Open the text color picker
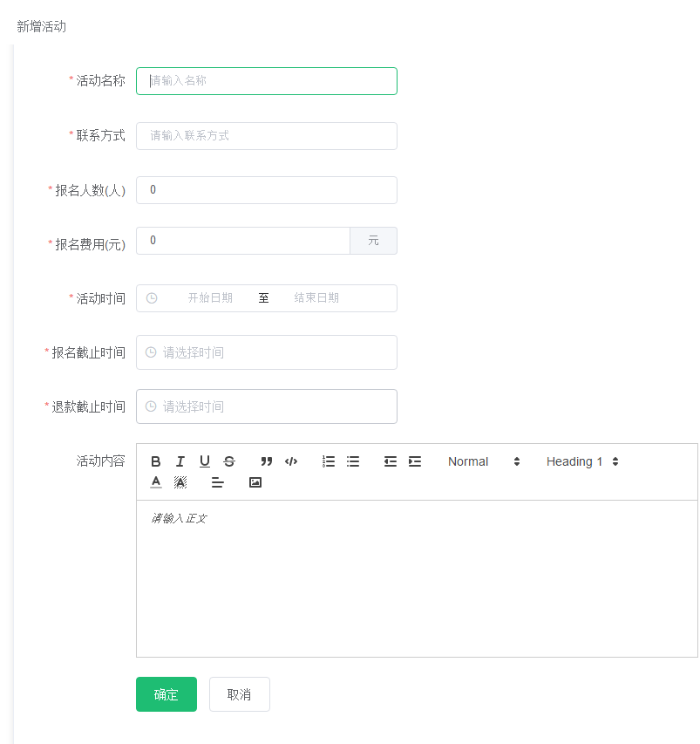 click(154, 481)
